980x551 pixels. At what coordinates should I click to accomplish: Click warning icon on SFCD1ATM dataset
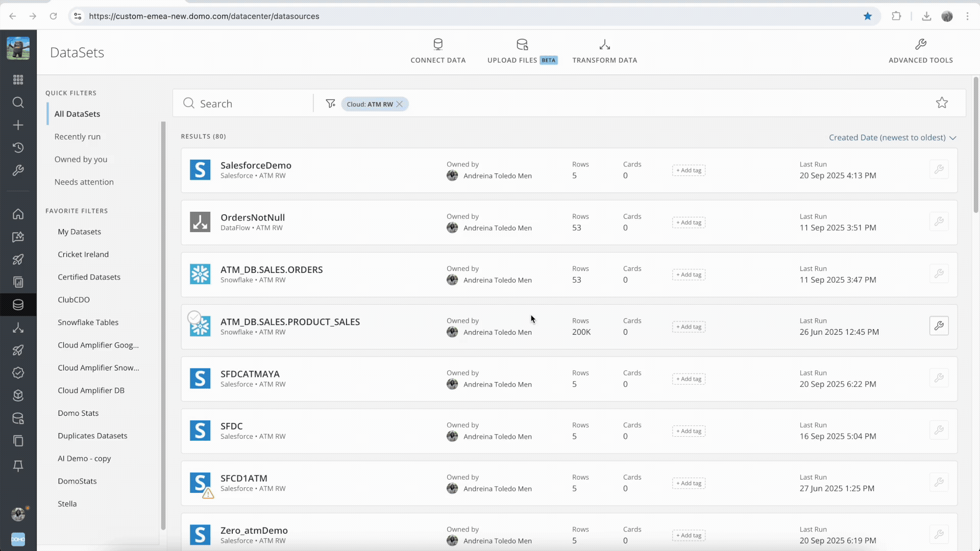(208, 494)
